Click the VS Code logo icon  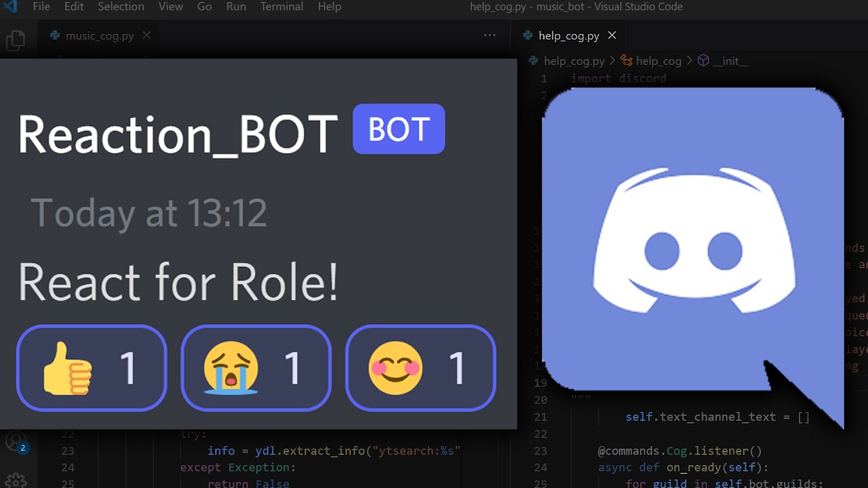[x=10, y=7]
